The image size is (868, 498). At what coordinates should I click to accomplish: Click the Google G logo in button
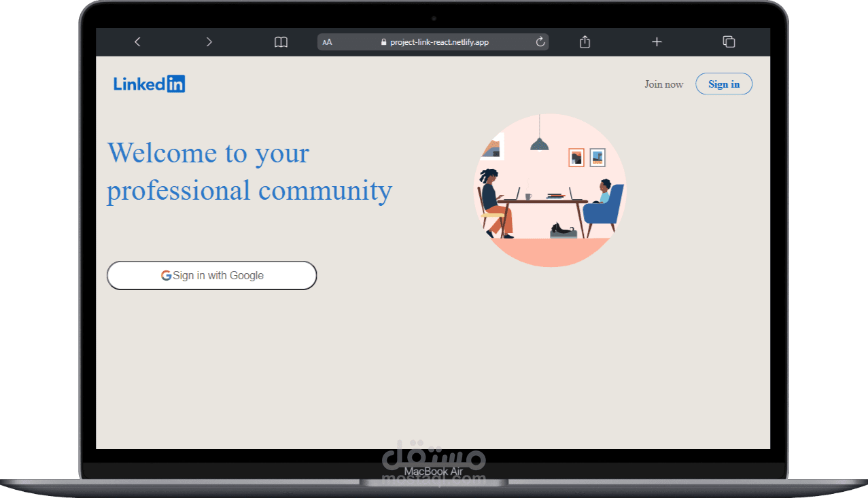[166, 275]
